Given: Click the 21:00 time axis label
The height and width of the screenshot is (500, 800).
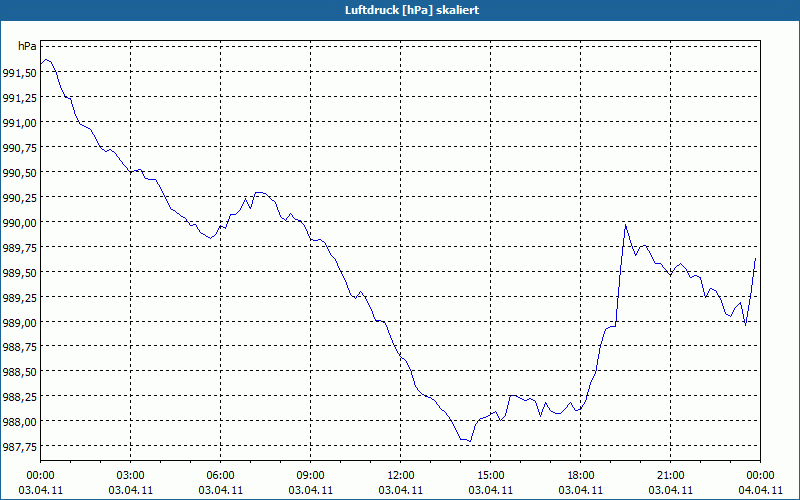Looking at the screenshot, I should (670, 476).
